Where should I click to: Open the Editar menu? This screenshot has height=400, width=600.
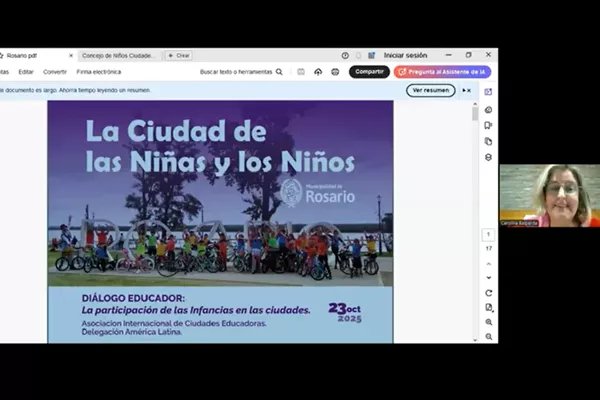pos(26,72)
